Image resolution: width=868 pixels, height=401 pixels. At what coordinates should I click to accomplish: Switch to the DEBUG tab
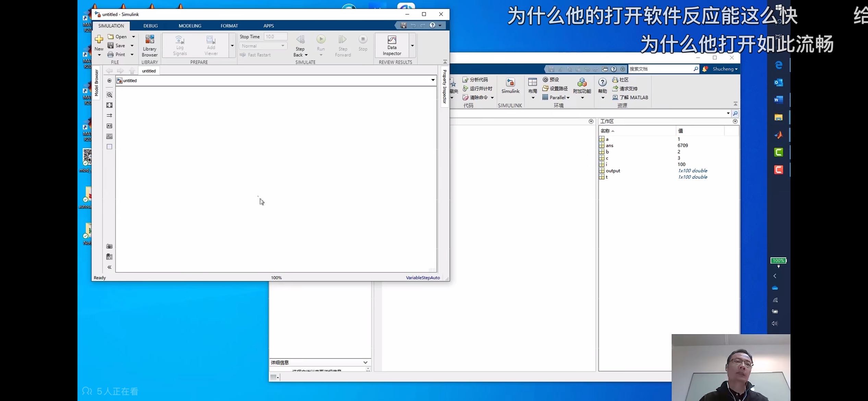(150, 26)
